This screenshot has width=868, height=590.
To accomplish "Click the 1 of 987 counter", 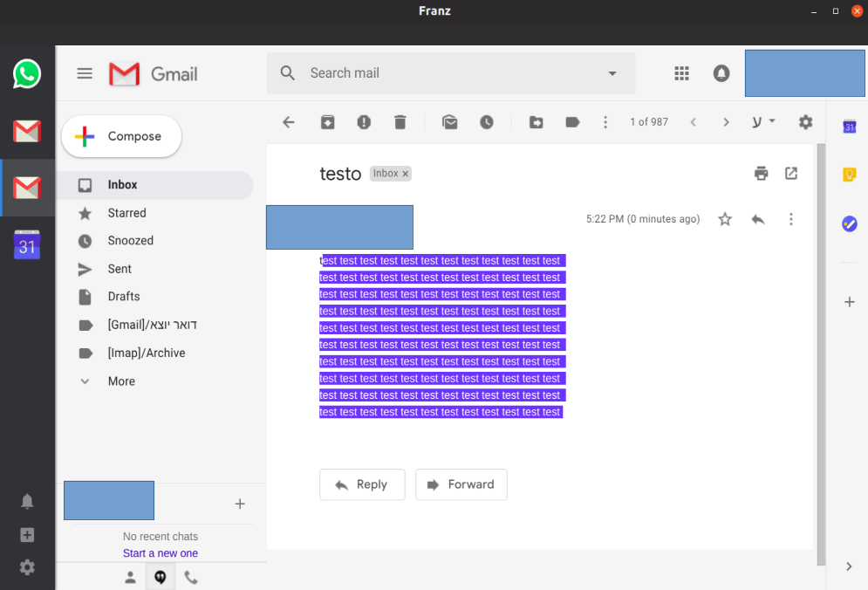I will pos(649,122).
